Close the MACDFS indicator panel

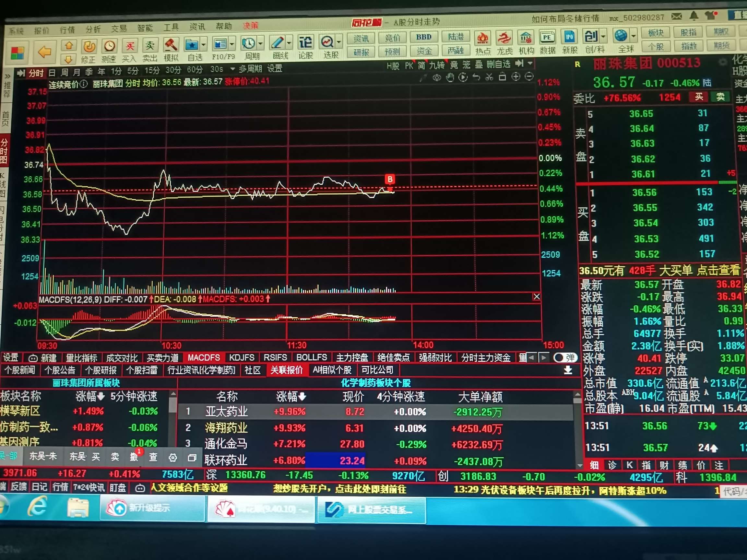click(536, 297)
